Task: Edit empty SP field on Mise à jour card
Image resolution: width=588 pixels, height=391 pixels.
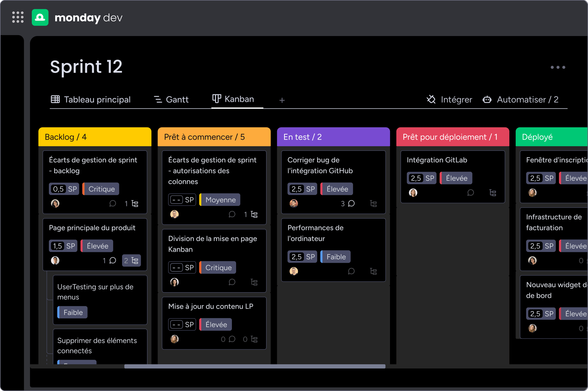Action: [x=182, y=325]
